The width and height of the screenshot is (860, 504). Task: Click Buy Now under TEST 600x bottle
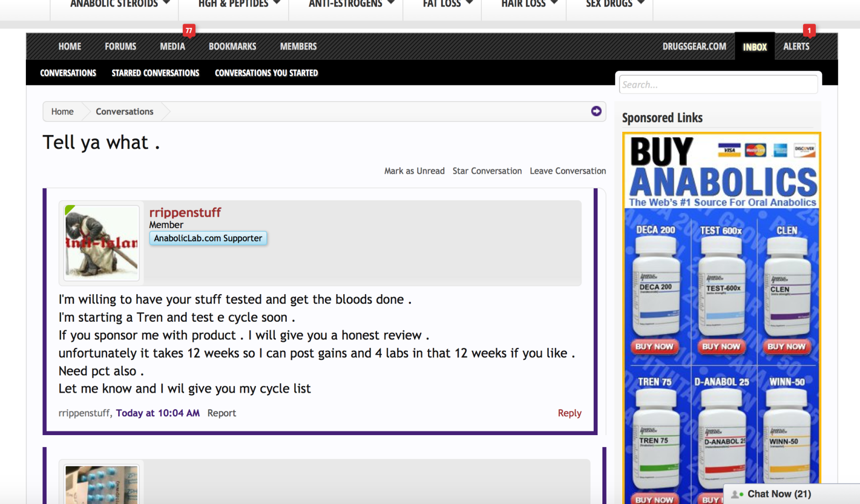pos(721,346)
